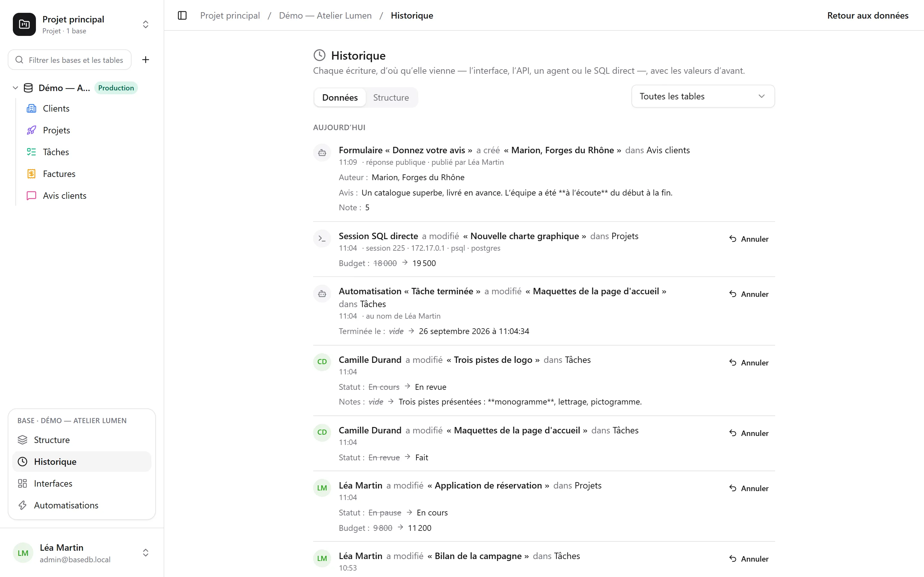Image resolution: width=924 pixels, height=577 pixels.
Task: Click Retour aux données link
Action: coord(868,16)
